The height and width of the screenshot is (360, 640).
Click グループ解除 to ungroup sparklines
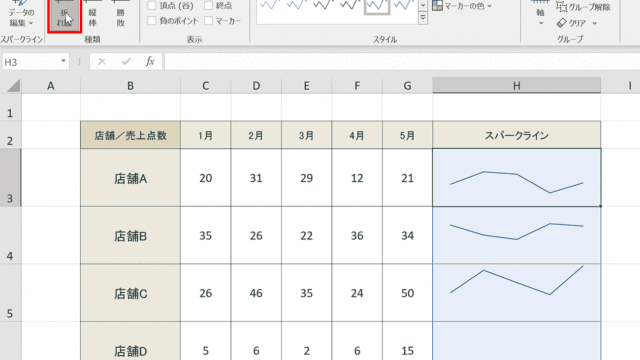[584, 7]
